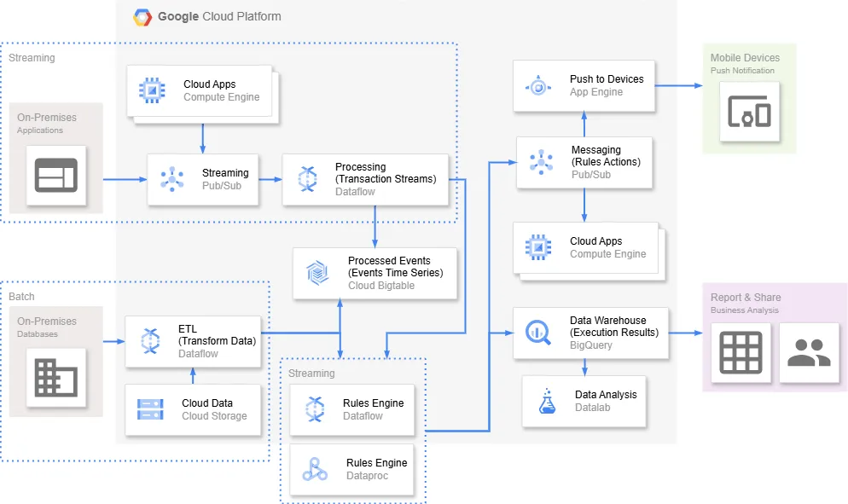Viewport: 848px width, 504px height.
Task: Select the Report & Share heading
Action: click(746, 298)
